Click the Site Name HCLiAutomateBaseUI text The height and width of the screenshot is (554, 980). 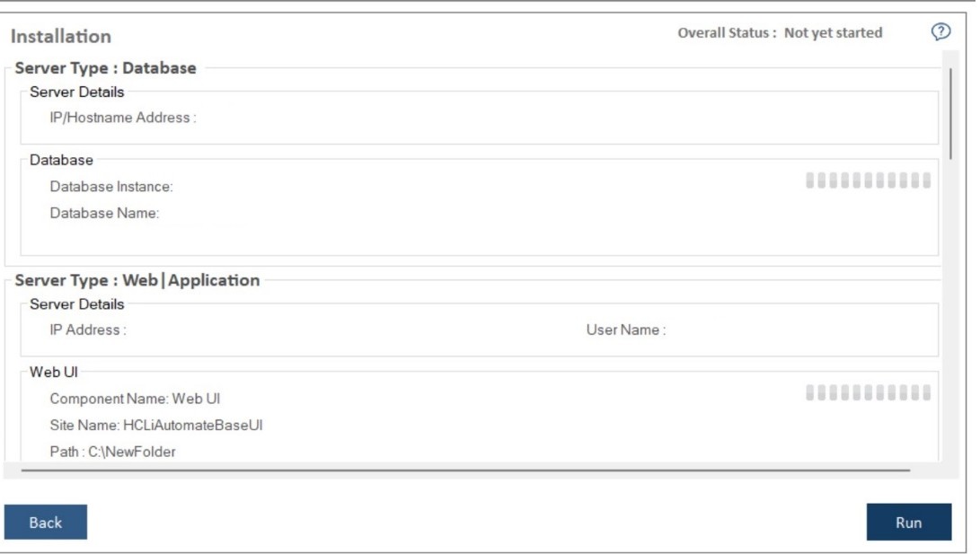click(x=156, y=425)
